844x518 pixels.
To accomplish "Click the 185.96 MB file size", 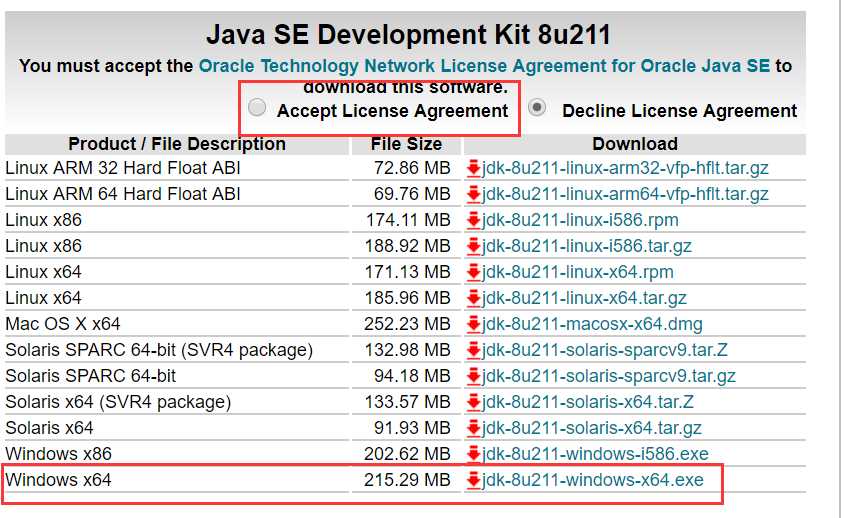I will click(407, 298).
